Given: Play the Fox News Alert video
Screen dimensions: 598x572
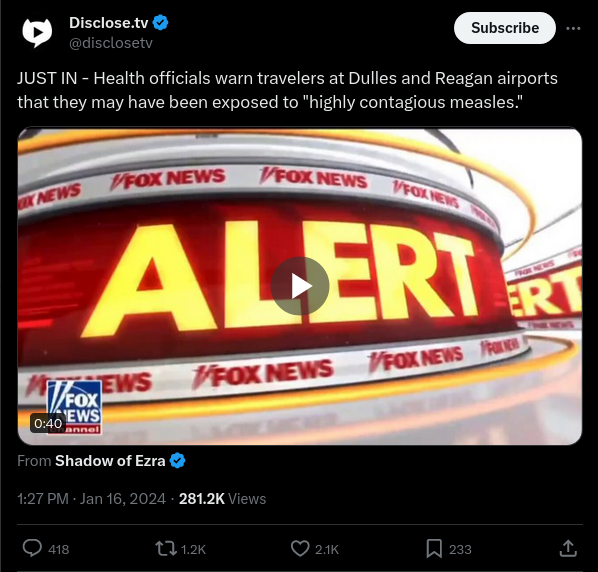Looking at the screenshot, I should (x=300, y=286).
